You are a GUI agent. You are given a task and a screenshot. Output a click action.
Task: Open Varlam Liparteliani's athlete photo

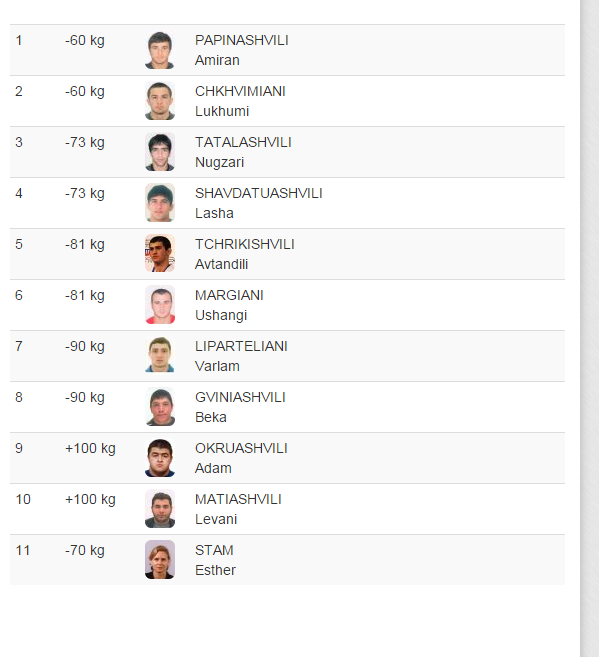tap(160, 356)
